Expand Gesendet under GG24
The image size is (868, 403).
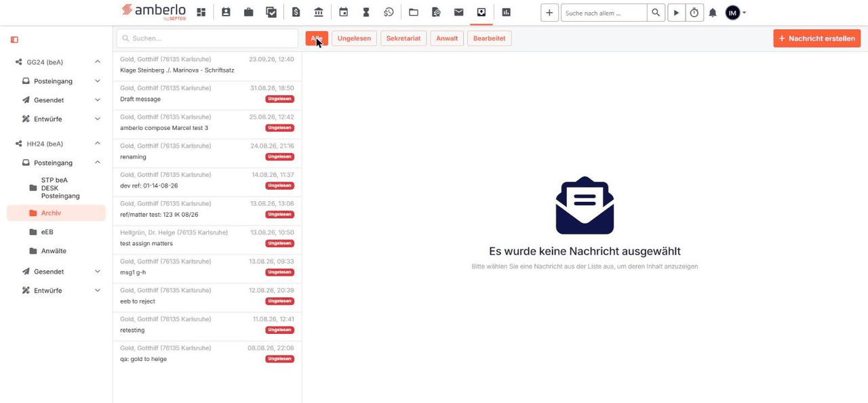(x=97, y=100)
